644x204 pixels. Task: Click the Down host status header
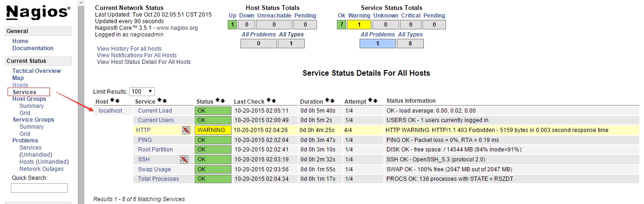click(247, 16)
